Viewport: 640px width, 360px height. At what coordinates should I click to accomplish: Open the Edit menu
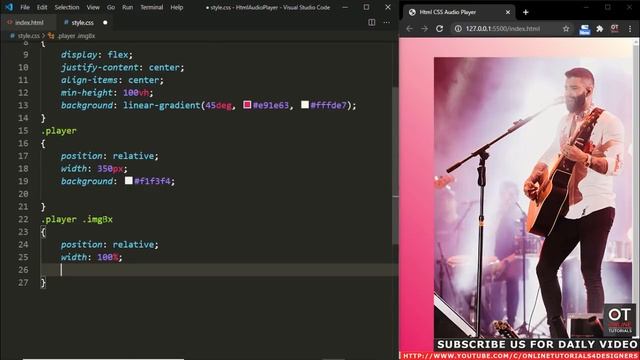[42, 7]
